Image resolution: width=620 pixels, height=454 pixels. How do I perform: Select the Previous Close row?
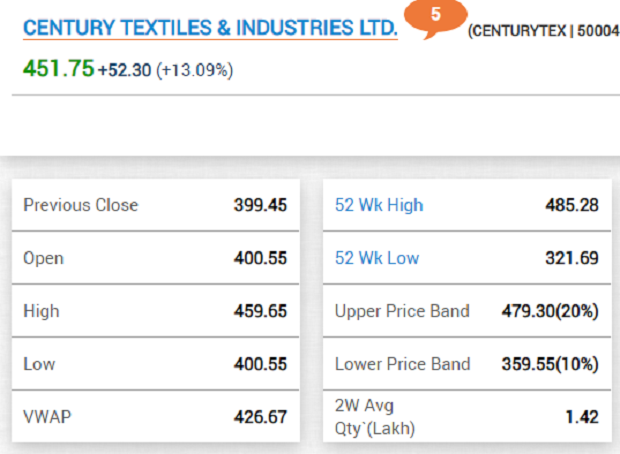[155, 205]
